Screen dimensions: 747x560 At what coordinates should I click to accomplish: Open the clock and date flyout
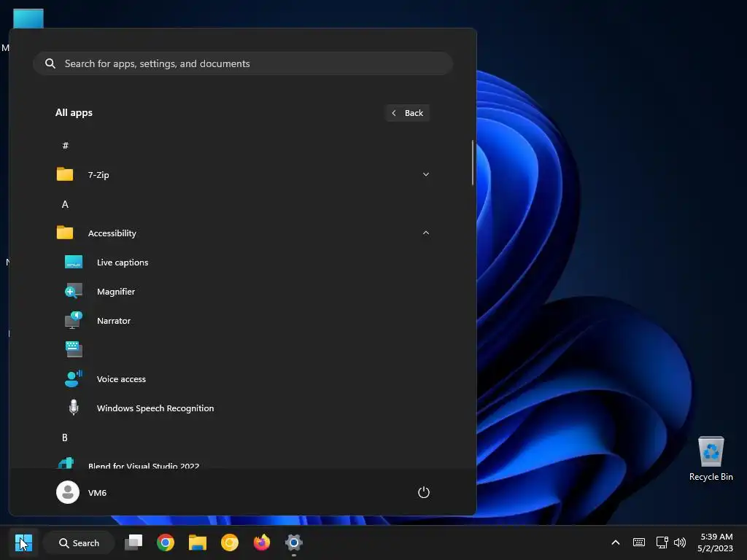click(x=715, y=542)
